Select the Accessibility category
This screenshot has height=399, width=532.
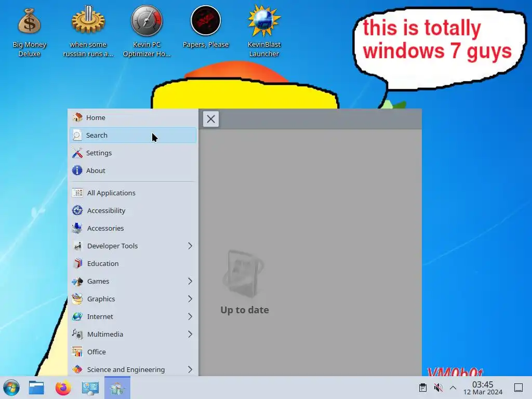133,210
